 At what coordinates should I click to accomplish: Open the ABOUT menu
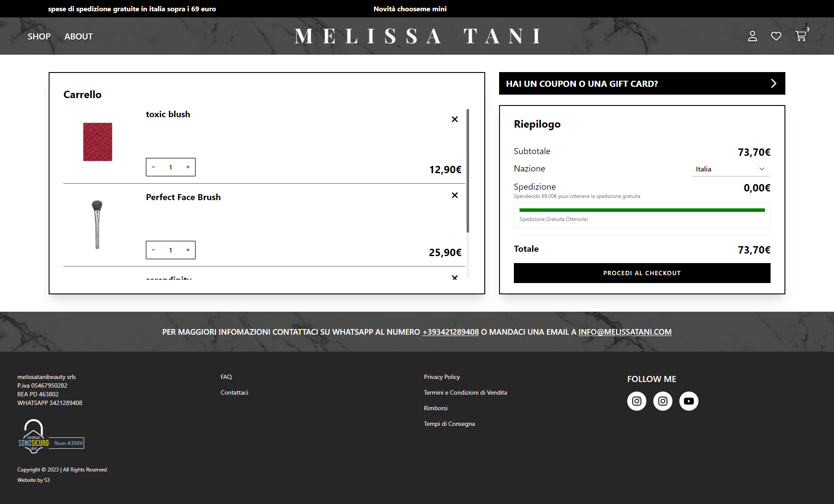[x=79, y=36]
